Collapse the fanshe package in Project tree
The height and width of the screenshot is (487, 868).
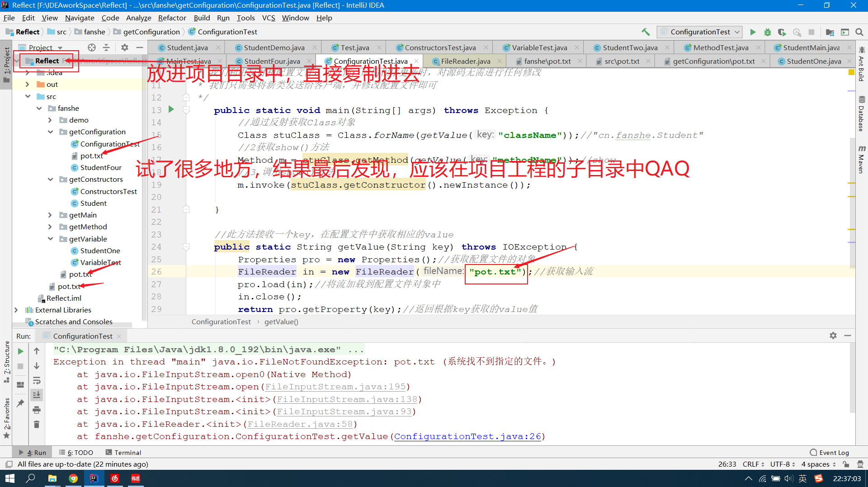pos(39,108)
